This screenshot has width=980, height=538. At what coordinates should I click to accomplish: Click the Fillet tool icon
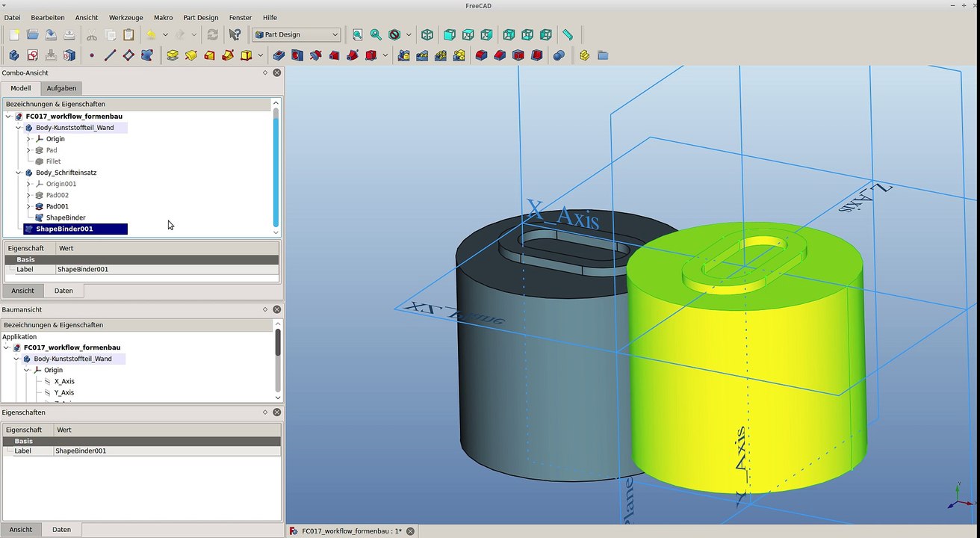[x=482, y=55]
